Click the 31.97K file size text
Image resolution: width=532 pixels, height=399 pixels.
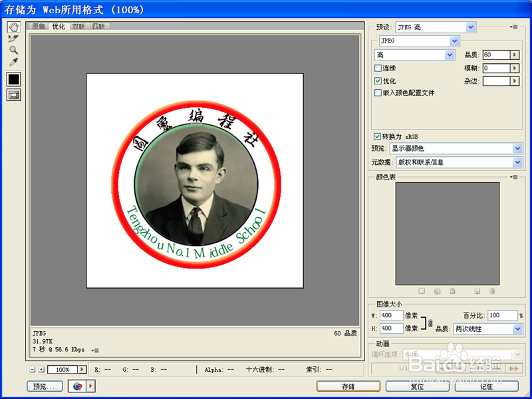point(43,341)
